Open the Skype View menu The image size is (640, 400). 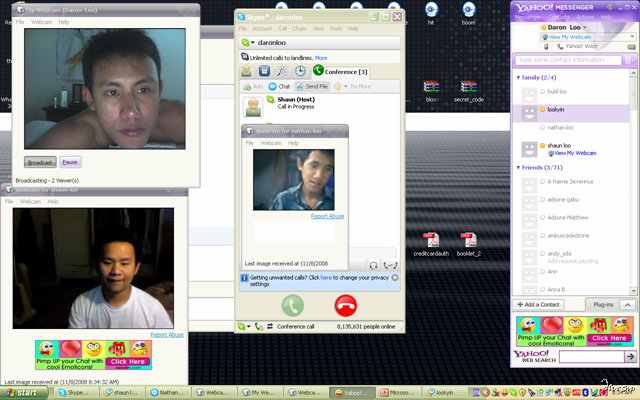coord(318,29)
